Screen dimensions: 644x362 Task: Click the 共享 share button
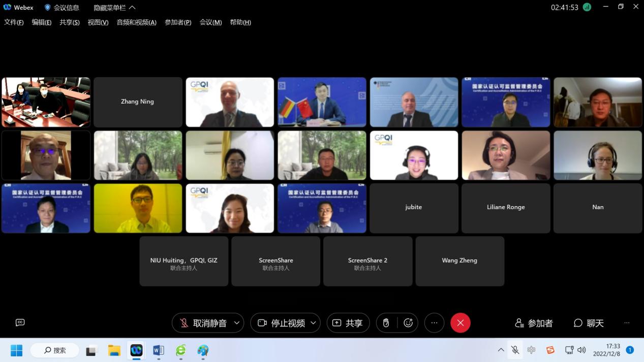[x=348, y=323]
